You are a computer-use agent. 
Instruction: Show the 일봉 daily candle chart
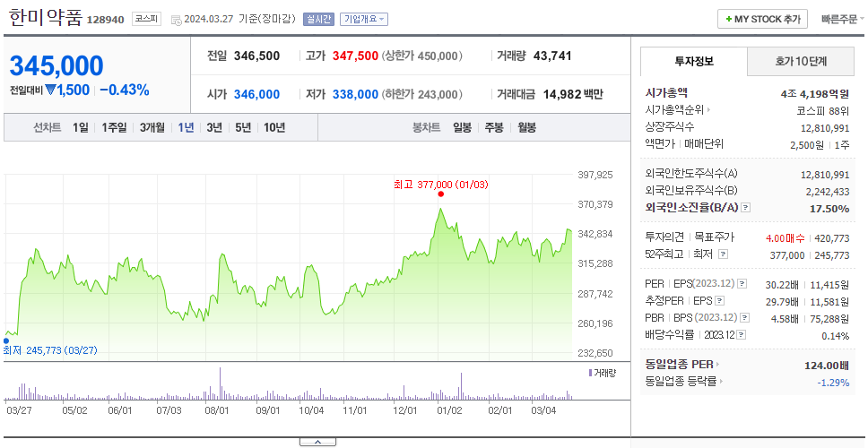pyautogui.click(x=462, y=128)
